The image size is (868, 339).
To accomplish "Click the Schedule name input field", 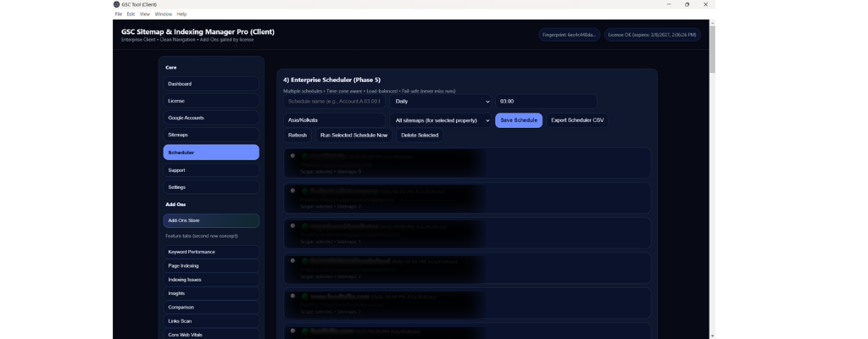I will 335,102.
